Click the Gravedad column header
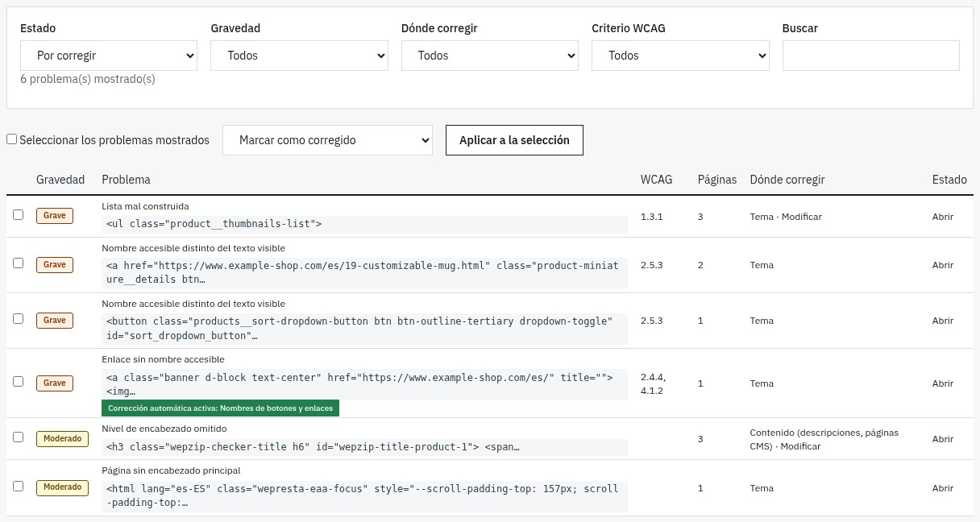 [60, 180]
